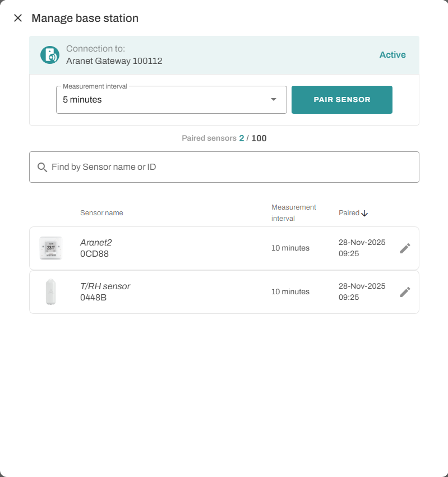Screen dimensions: 448x477
Task: Close the Manage base station dialog
Action: point(18,18)
